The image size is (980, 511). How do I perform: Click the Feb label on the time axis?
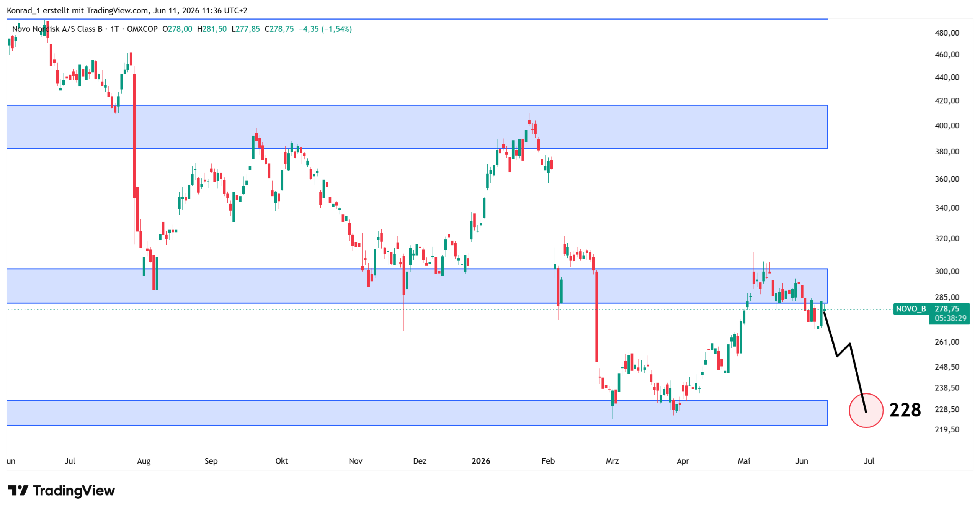548,461
